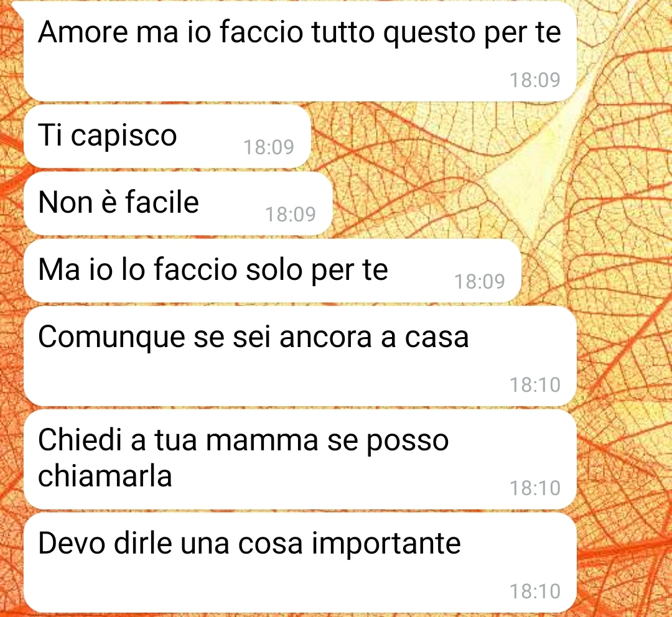672x617 pixels.
Task: Tap the "Ma io lo faccio solo per te" message
Action: (x=272, y=271)
